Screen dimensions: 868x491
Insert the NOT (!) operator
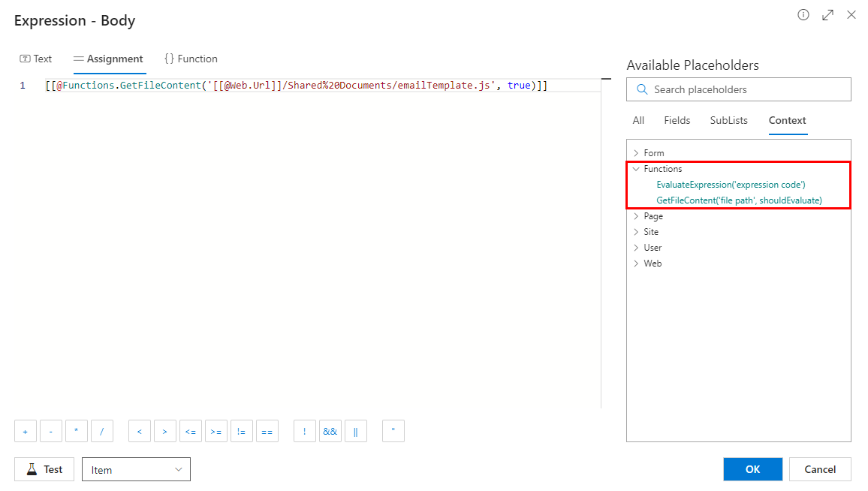coord(304,430)
